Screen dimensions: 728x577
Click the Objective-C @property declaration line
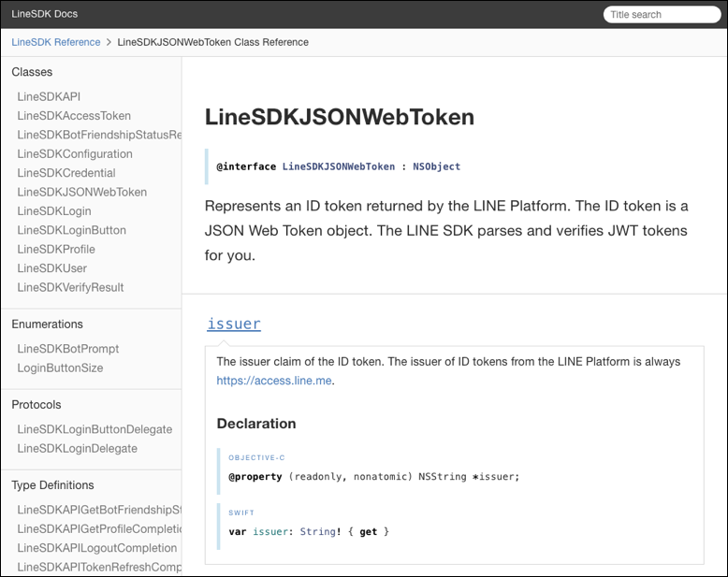374,476
